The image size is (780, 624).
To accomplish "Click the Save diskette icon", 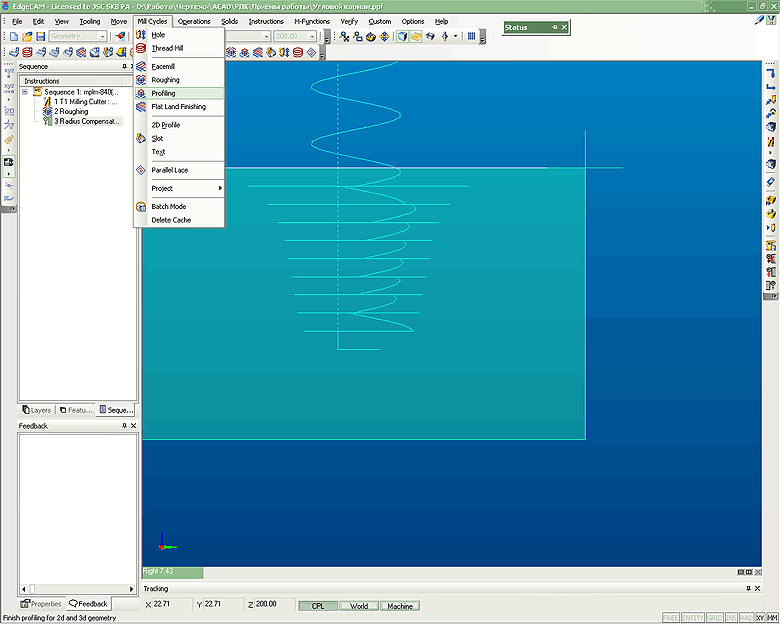I will tap(40, 36).
